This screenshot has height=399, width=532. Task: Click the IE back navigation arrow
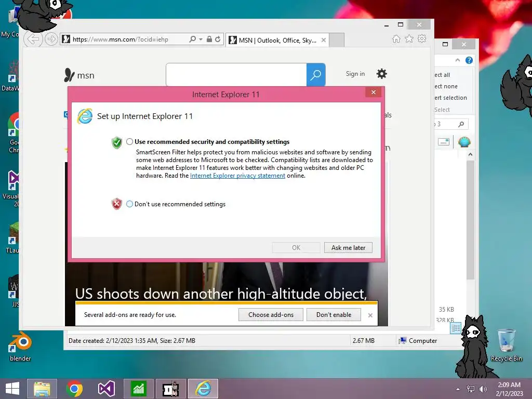point(33,39)
